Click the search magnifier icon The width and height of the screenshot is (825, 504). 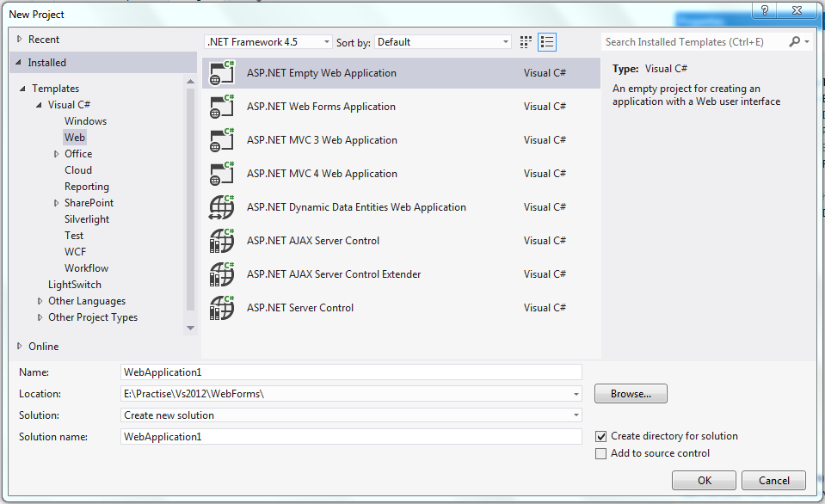(795, 41)
